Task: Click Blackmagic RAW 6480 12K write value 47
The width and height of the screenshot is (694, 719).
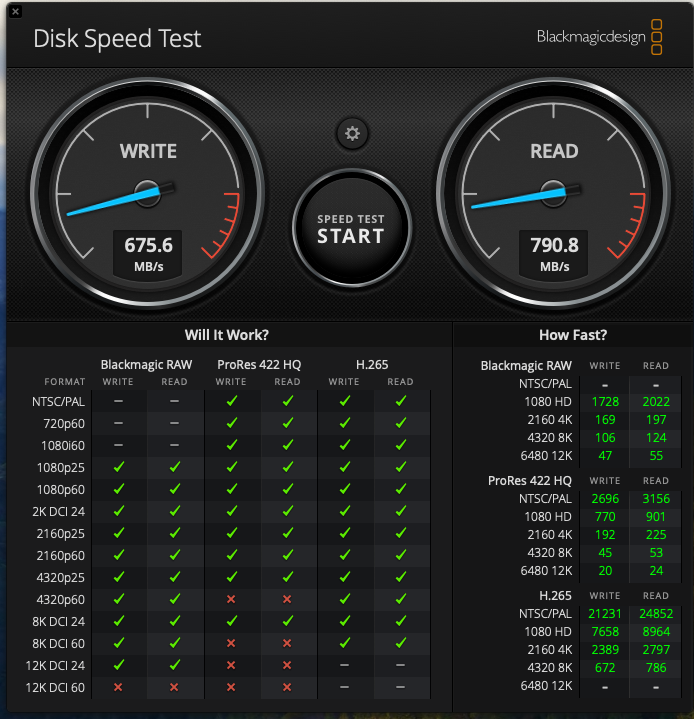Action: (605, 456)
